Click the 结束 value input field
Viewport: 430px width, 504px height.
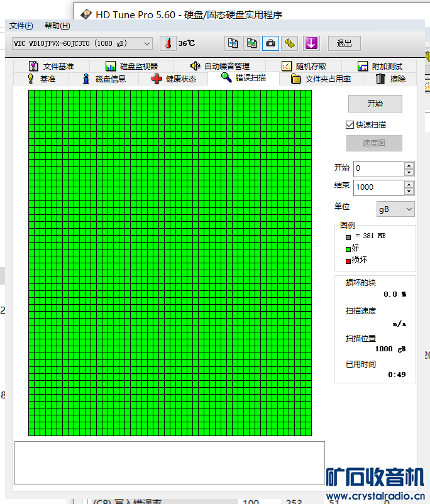[378, 187]
